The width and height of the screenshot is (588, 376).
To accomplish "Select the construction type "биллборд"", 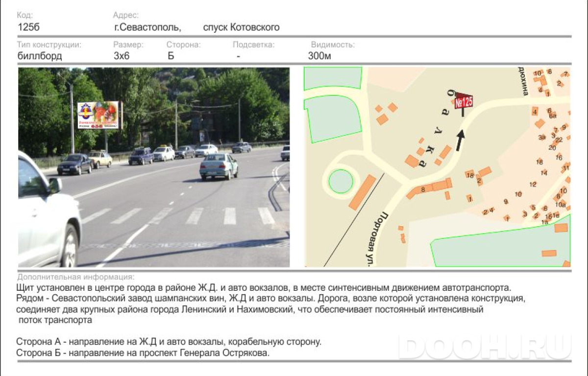I will 40,56.
